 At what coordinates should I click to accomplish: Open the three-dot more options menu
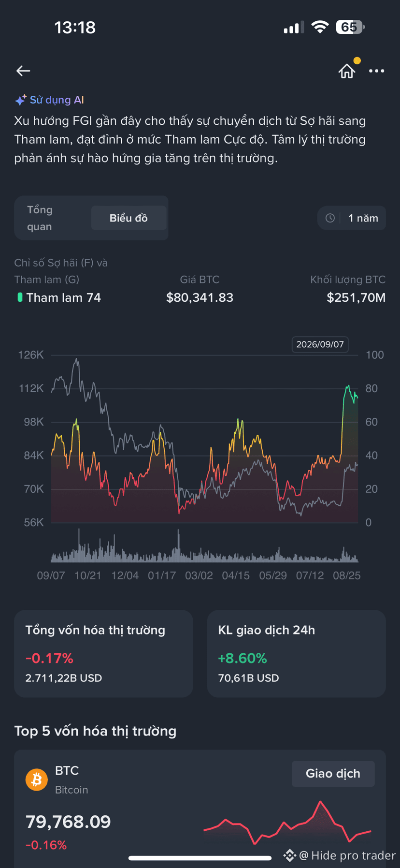[x=376, y=71]
